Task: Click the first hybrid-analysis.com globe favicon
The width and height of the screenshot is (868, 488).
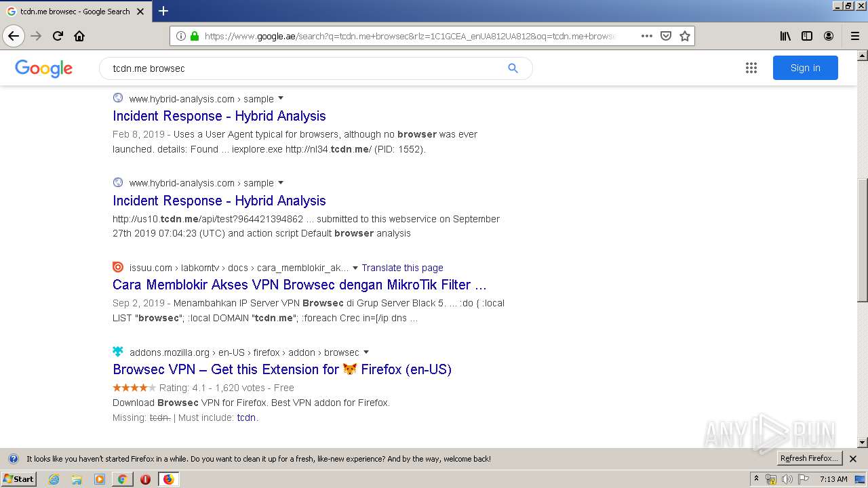Action: click(x=118, y=98)
